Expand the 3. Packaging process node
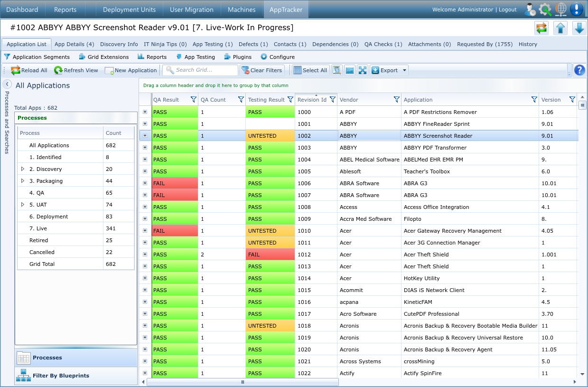Viewport: 588px width, 387px height. (x=23, y=181)
